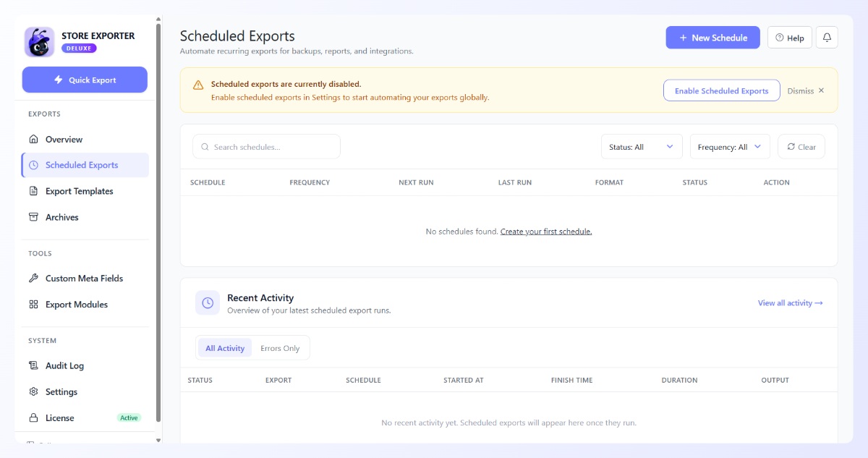
Task: Click the SCHEDULE column header
Action: click(208, 182)
